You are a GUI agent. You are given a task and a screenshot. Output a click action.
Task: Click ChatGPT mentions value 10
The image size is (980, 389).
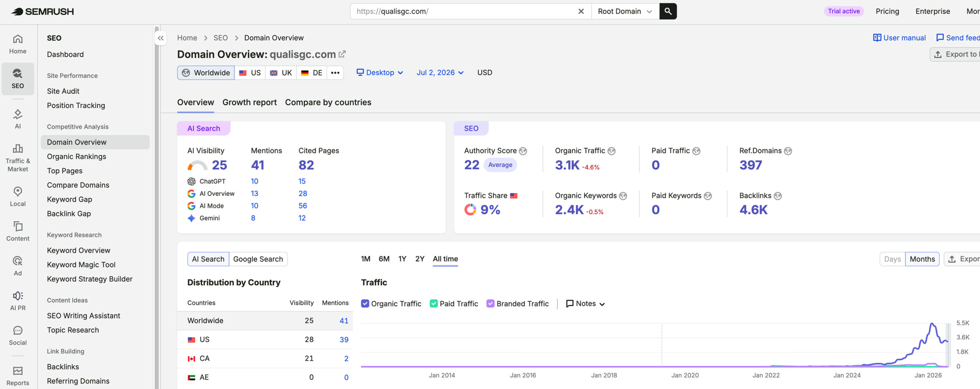(x=255, y=181)
